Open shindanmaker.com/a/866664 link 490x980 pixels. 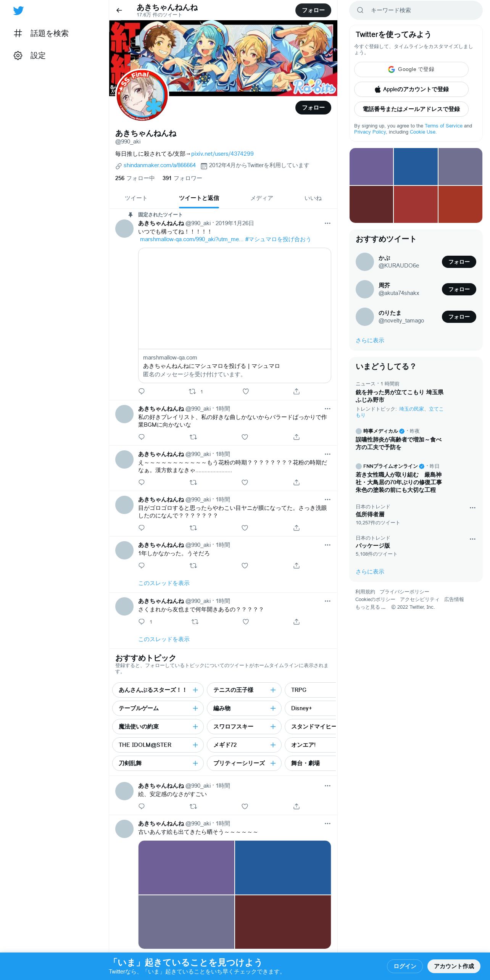click(160, 165)
